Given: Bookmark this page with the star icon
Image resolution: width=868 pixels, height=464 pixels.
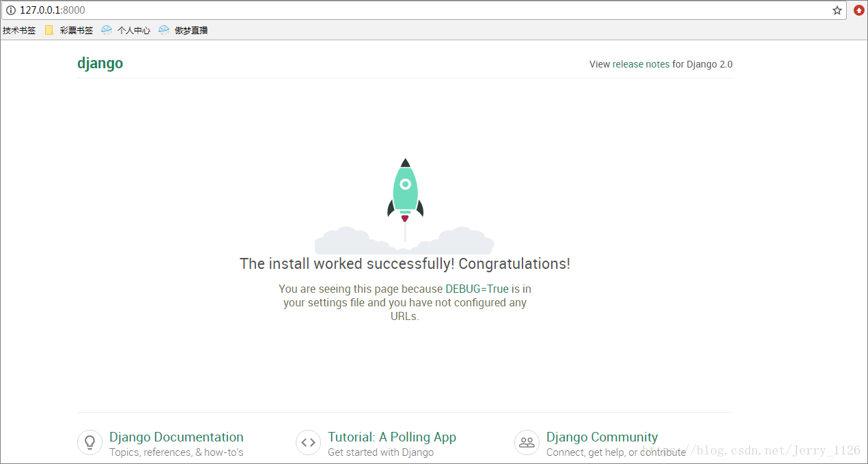Looking at the screenshot, I should [x=837, y=10].
